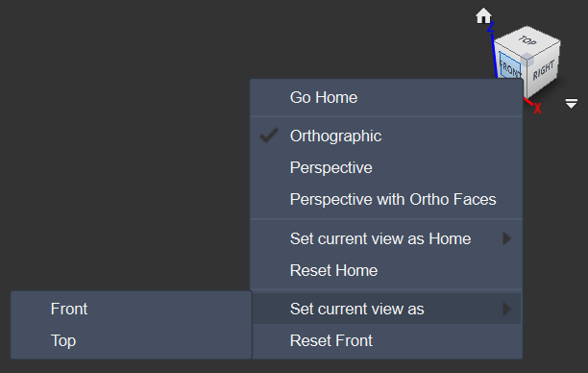Image resolution: width=588 pixels, height=373 pixels.
Task: Select the RIGHT face of the ViewCube
Action: 544,70
